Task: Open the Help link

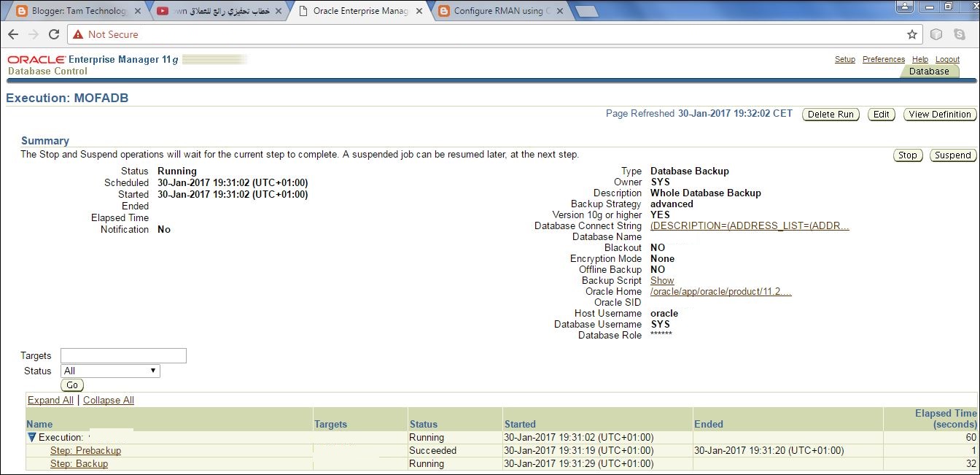Action: click(920, 59)
